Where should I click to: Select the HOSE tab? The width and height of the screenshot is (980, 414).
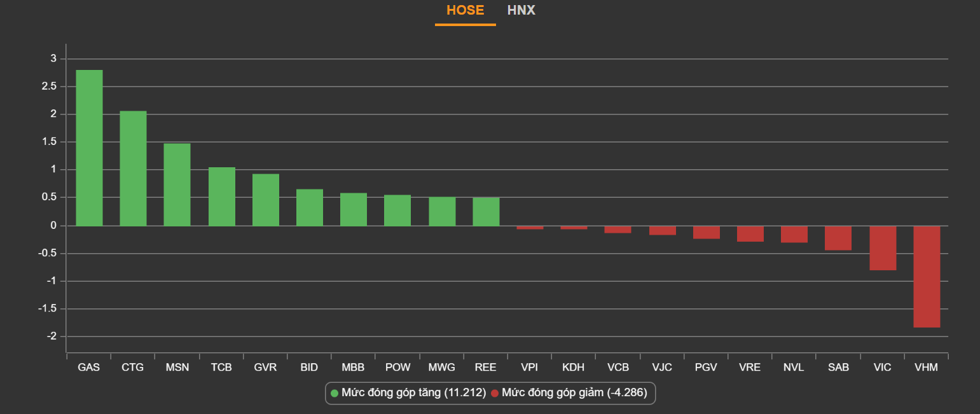pos(465,11)
